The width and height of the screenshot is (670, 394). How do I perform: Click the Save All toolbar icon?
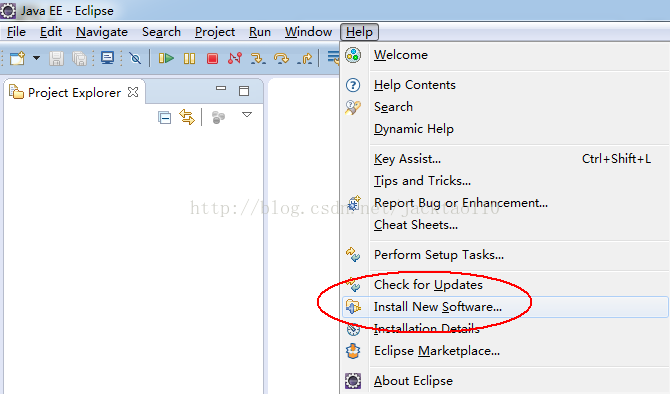[79, 58]
